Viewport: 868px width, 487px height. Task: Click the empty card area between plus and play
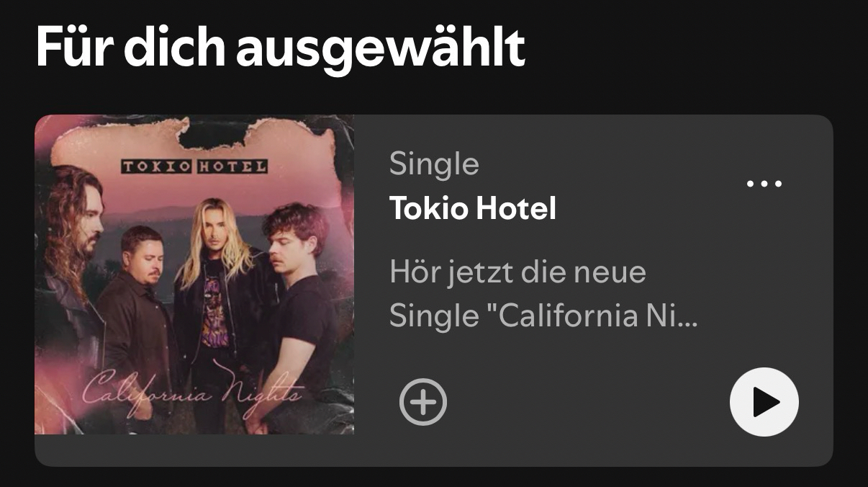588,402
